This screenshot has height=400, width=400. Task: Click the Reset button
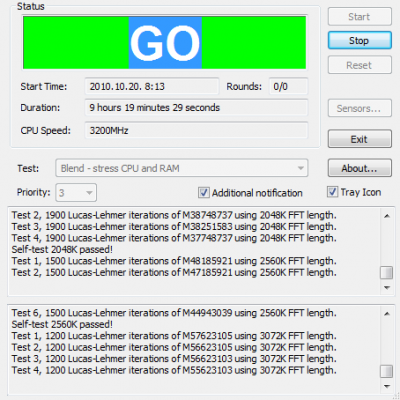[359, 65]
